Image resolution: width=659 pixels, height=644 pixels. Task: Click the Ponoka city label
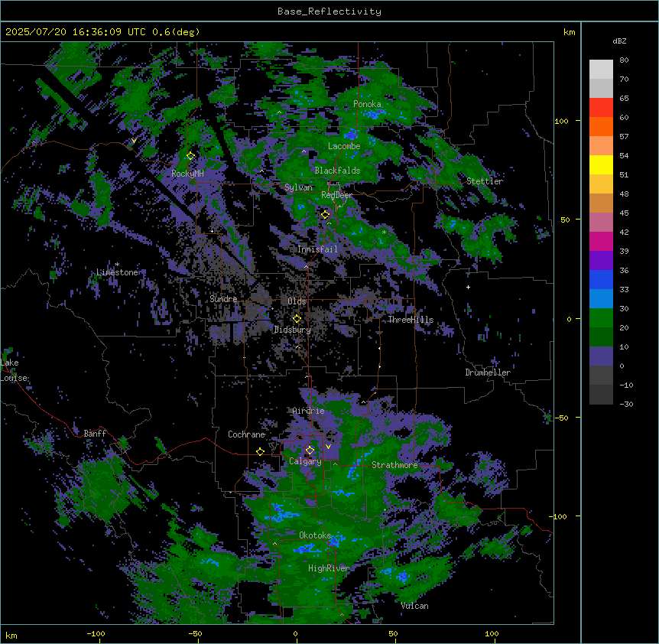367,104
